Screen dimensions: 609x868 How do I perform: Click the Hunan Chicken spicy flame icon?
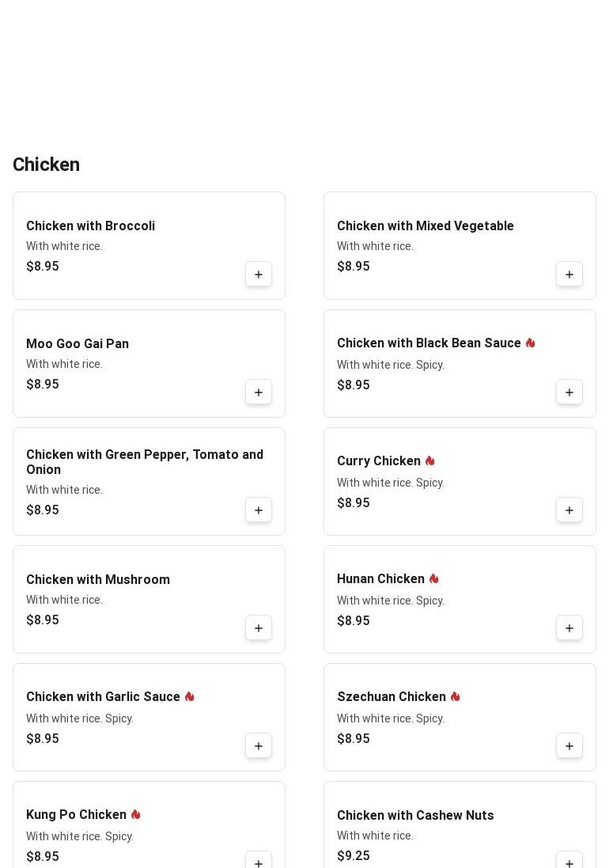click(x=434, y=579)
